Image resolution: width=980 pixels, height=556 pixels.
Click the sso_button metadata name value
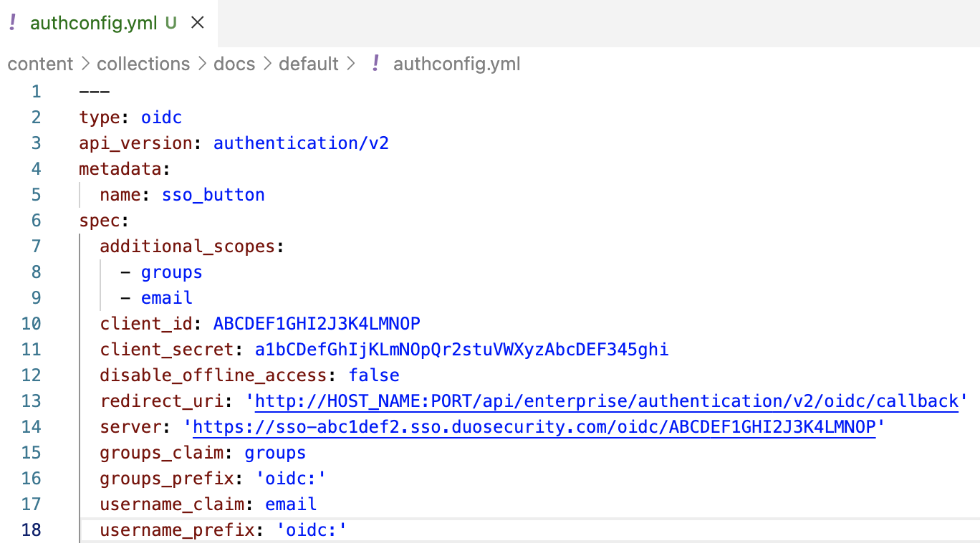pyautogui.click(x=213, y=194)
